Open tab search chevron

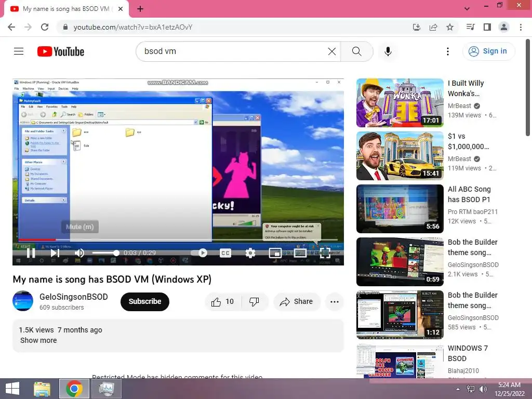[x=467, y=9]
